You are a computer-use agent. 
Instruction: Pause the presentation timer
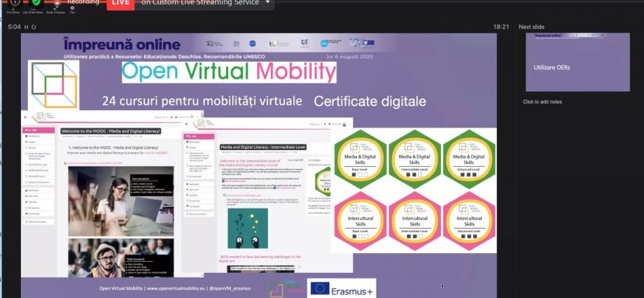[27, 27]
